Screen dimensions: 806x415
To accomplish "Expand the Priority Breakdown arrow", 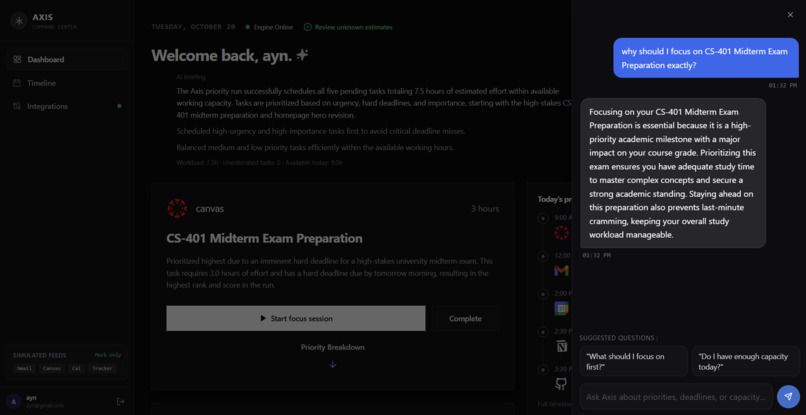I will pyautogui.click(x=333, y=365).
